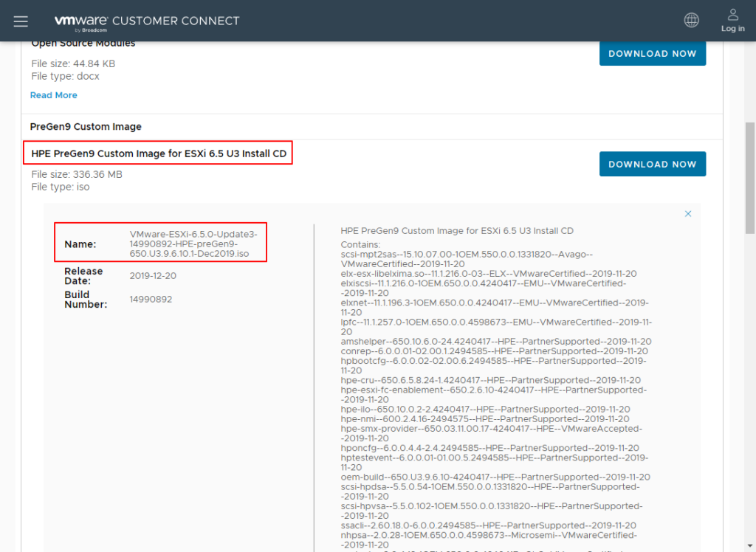
Task: Click the release date 2019-12-20
Action: (153, 276)
